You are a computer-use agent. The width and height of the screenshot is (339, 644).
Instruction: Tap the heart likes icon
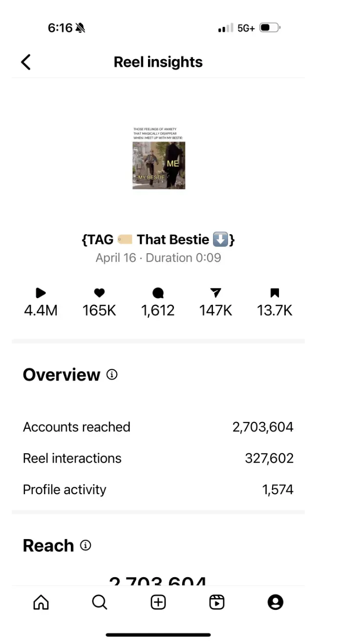pyautogui.click(x=99, y=293)
